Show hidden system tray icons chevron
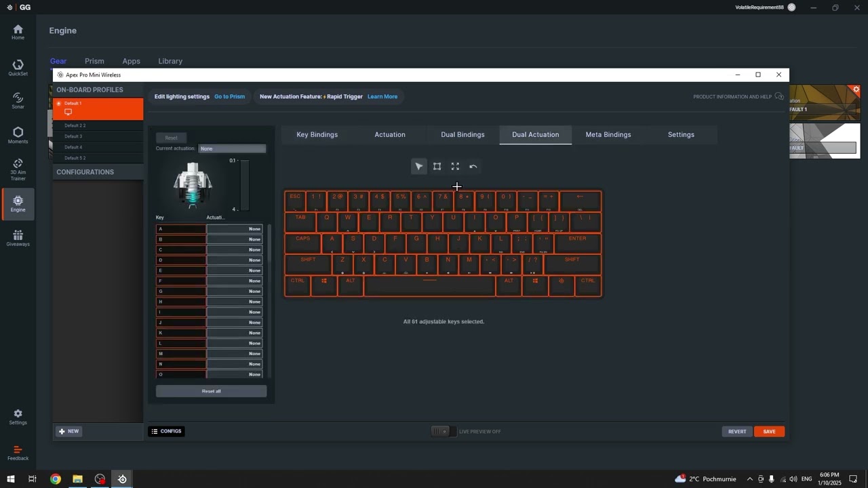The width and height of the screenshot is (868, 488). [749, 479]
